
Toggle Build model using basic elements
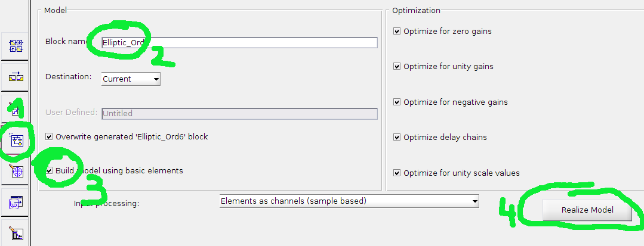click(49, 171)
